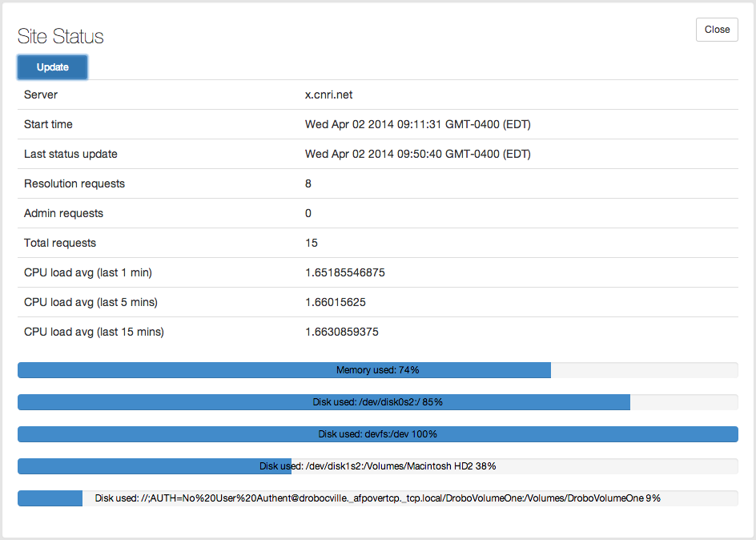
Task: Click the DroboVolumeOne 9% disk bar
Action: pyautogui.click(x=377, y=498)
